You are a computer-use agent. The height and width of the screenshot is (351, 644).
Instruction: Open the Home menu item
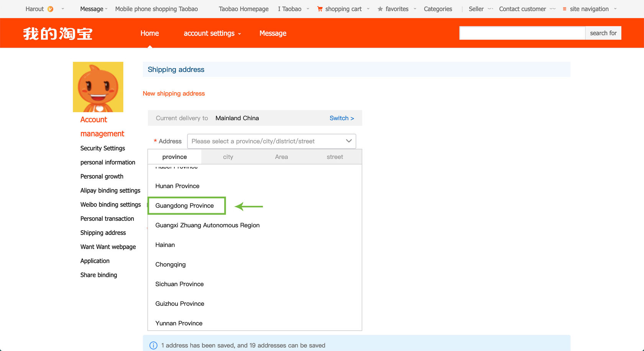(149, 33)
